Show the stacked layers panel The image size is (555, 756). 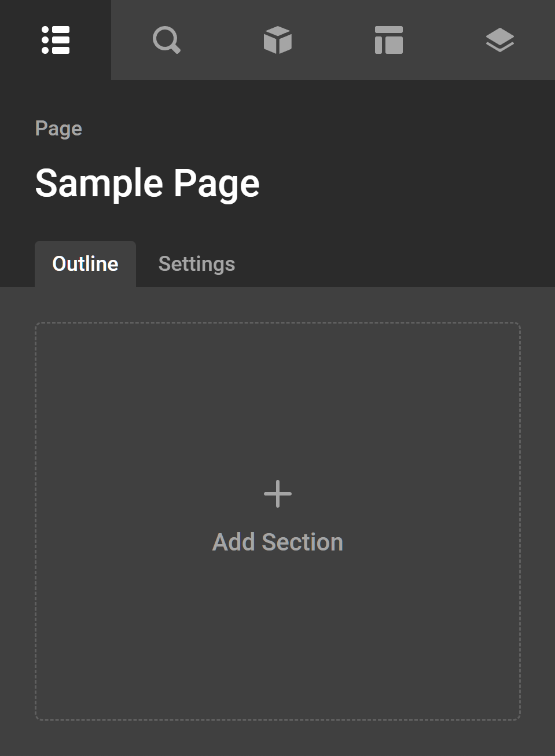500,40
